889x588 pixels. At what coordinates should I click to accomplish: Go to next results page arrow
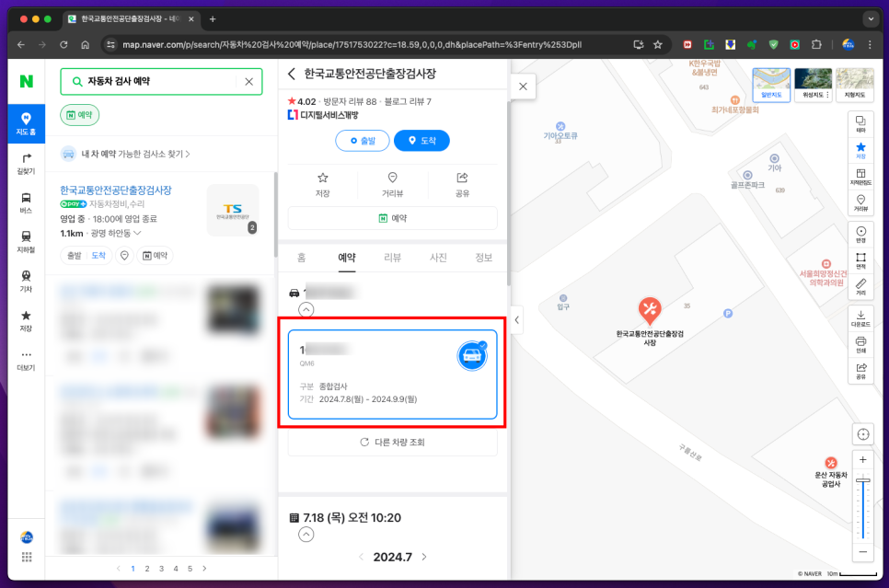(x=204, y=569)
